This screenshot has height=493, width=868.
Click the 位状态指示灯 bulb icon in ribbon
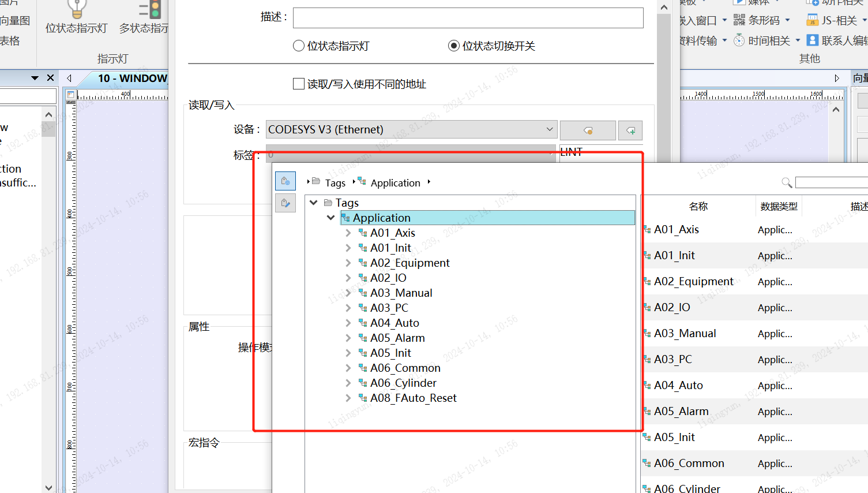(77, 9)
